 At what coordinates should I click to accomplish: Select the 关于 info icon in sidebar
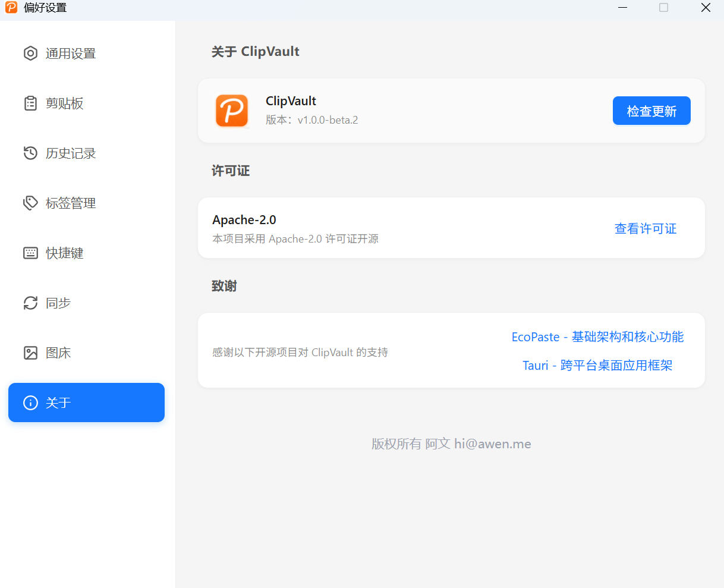30,403
